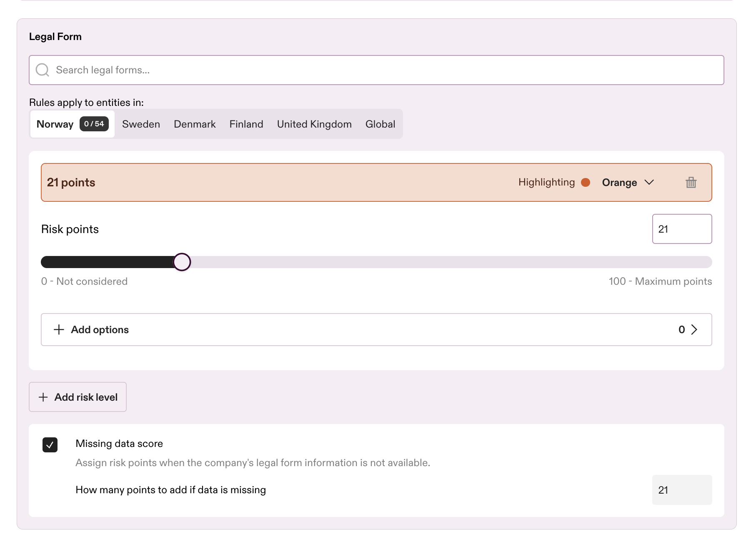Click the orange highlighting color dot
Screen dimensions: 756x547
586,183
